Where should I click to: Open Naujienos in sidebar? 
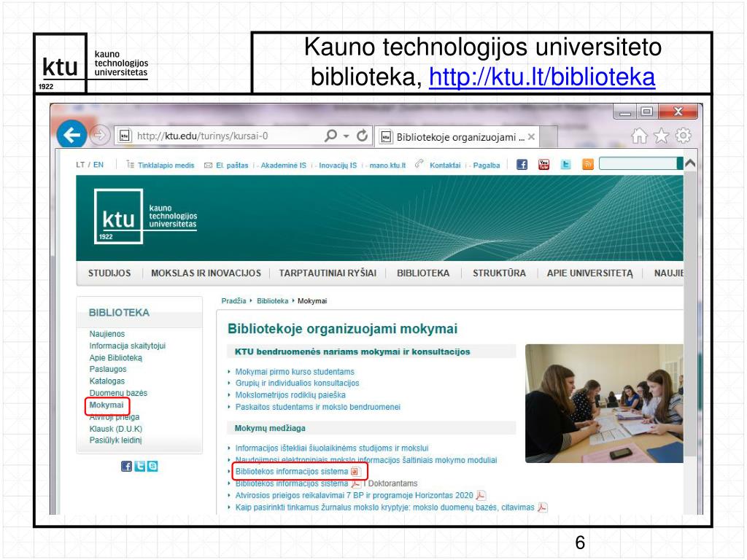[x=107, y=334]
